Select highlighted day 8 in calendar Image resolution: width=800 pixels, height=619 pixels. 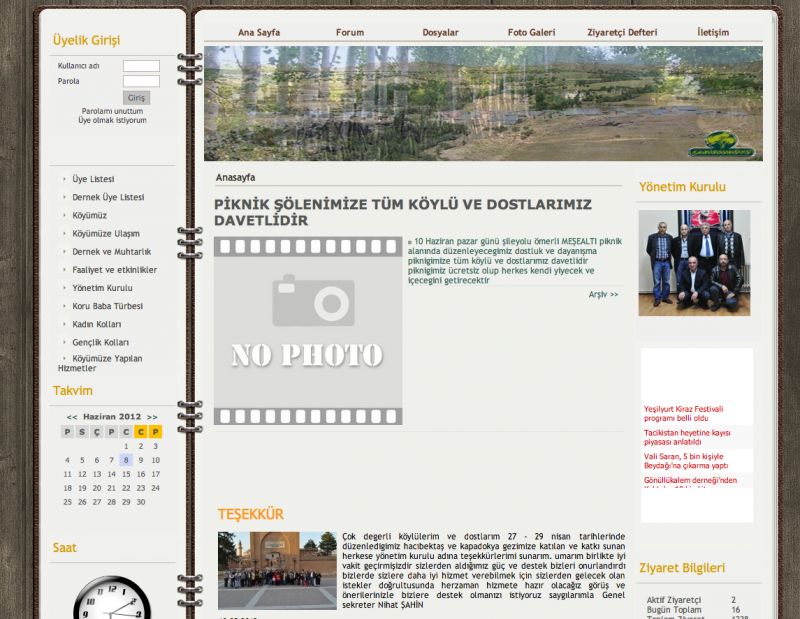pyautogui.click(x=126, y=460)
